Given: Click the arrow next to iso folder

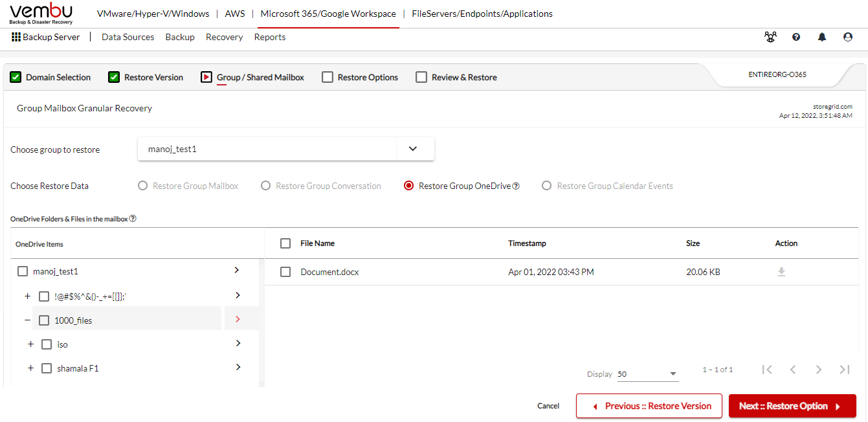Looking at the screenshot, I should (238, 343).
